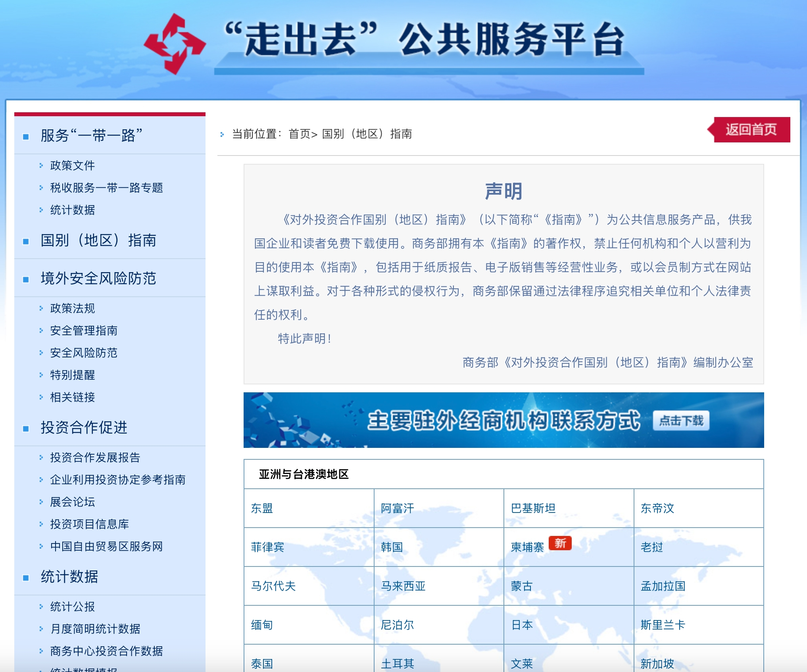Open the 服务"一带一路" menu section

coord(91,135)
